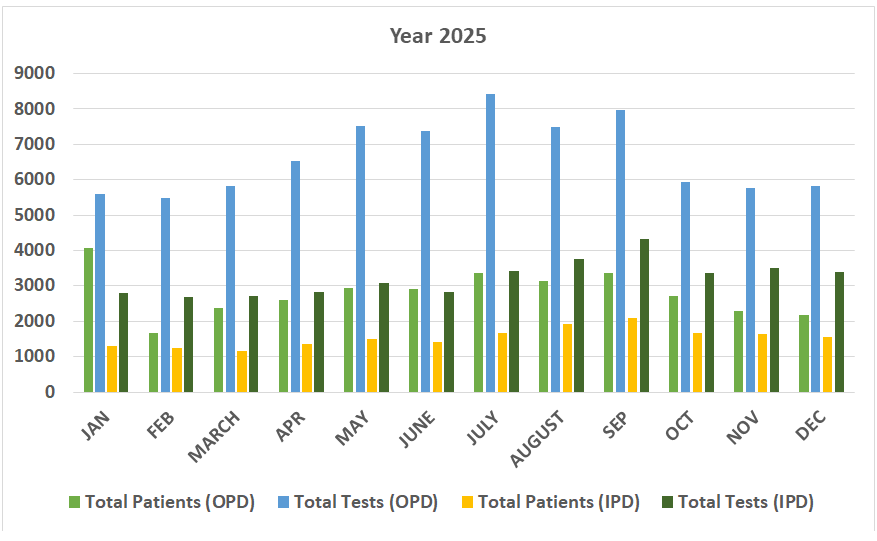Click the yellow Total Patients (IPD) legend swatch
Image resolution: width=877 pixels, height=541 pixels.
tap(468, 503)
